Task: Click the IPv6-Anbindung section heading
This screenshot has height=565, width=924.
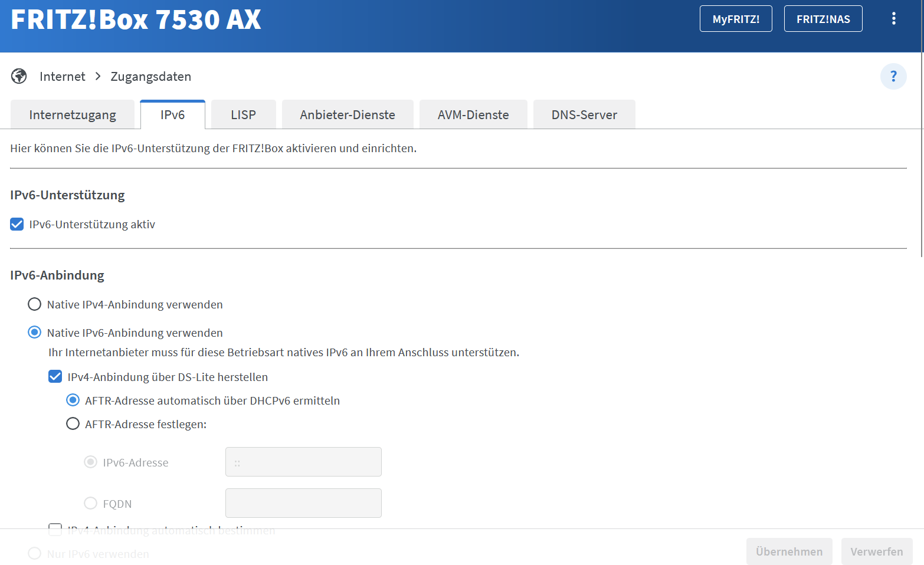Action: [x=57, y=275]
